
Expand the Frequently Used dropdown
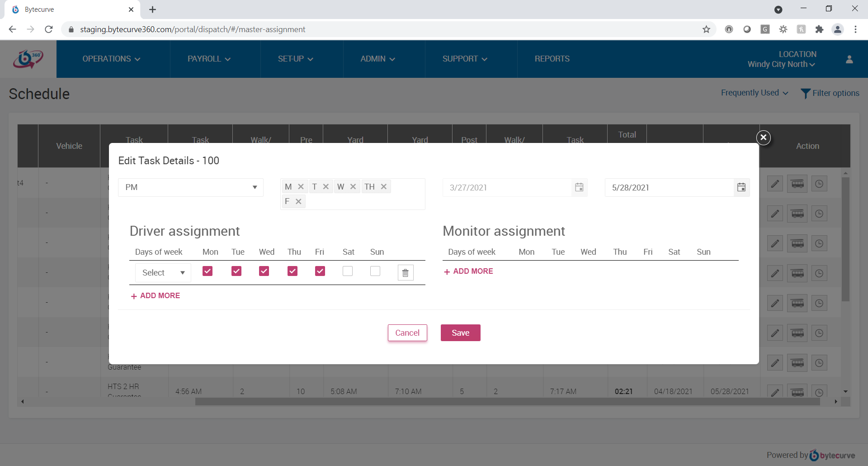click(x=755, y=93)
